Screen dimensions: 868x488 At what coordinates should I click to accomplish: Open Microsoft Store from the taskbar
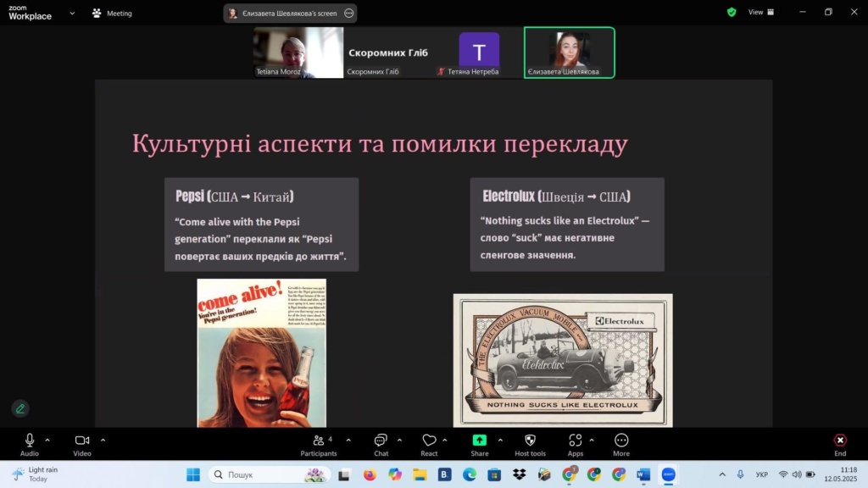494,474
